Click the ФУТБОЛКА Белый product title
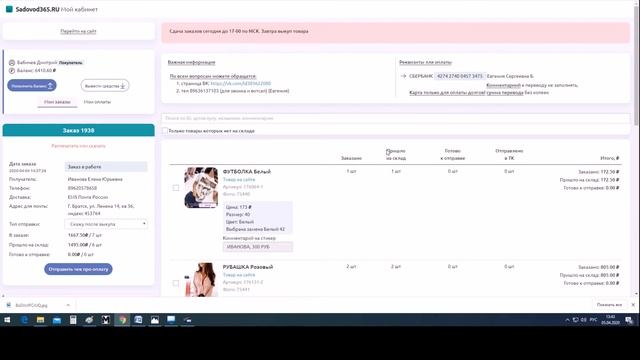Viewport: 640px width, 360px height. pos(247,171)
